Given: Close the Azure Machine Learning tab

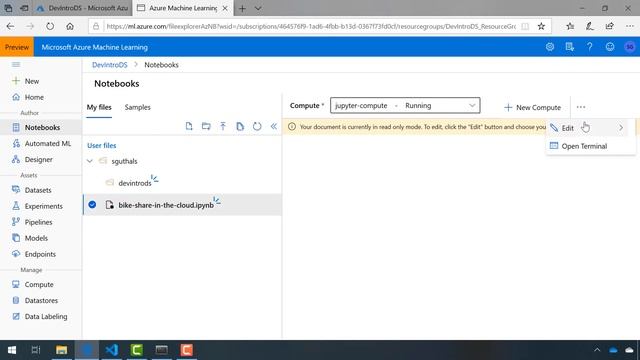Looking at the screenshot, I should 225,8.
